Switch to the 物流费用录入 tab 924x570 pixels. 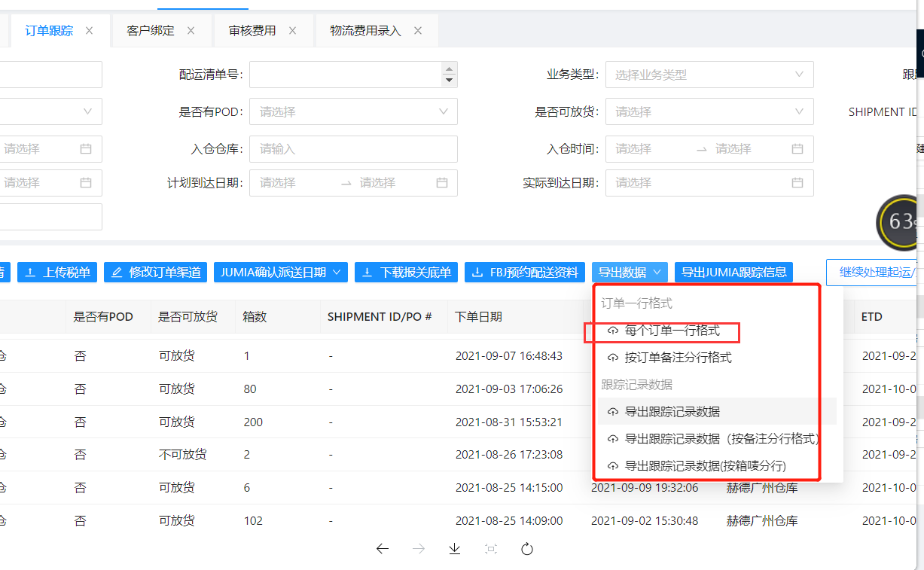[x=365, y=31]
